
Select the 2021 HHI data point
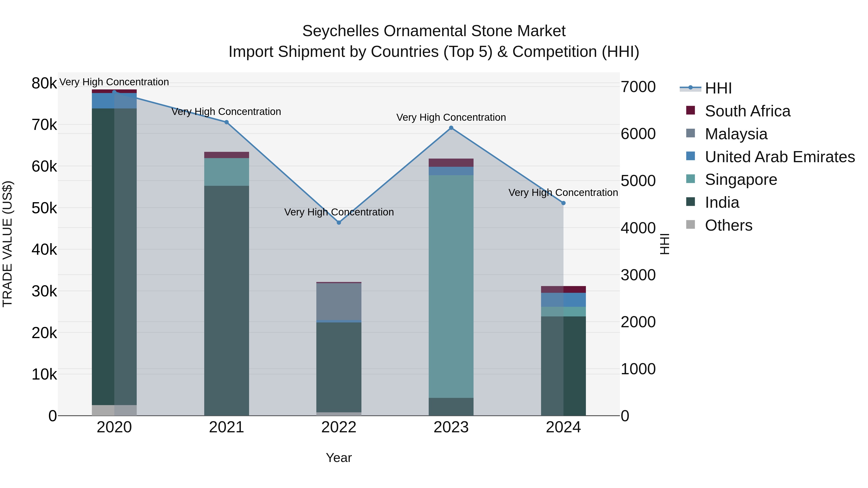point(226,122)
